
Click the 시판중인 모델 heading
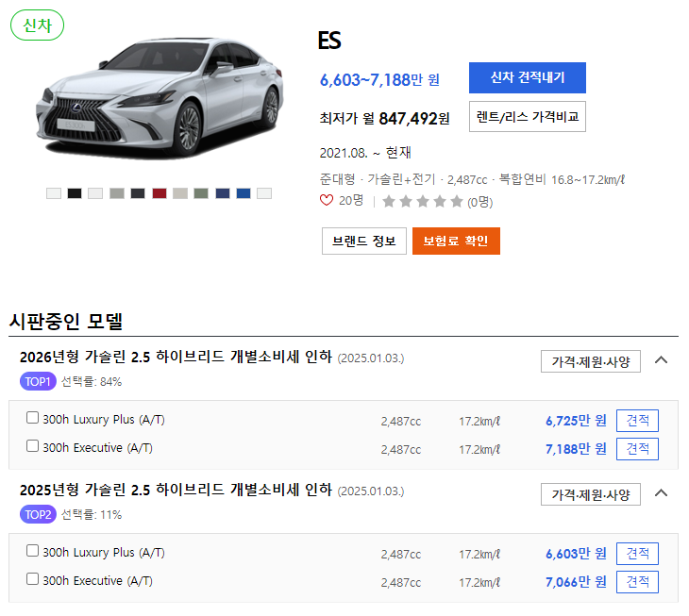point(66,322)
